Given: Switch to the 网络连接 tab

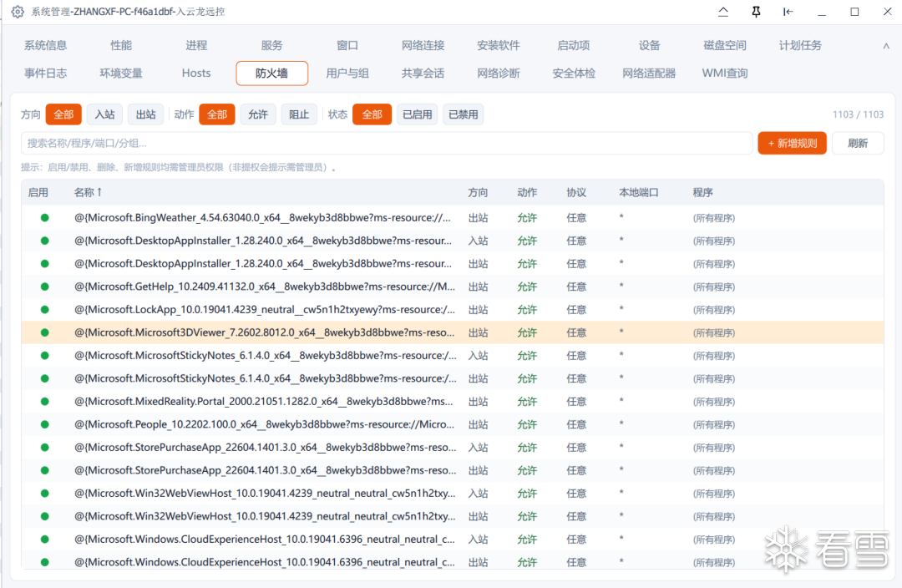Looking at the screenshot, I should click(x=423, y=45).
